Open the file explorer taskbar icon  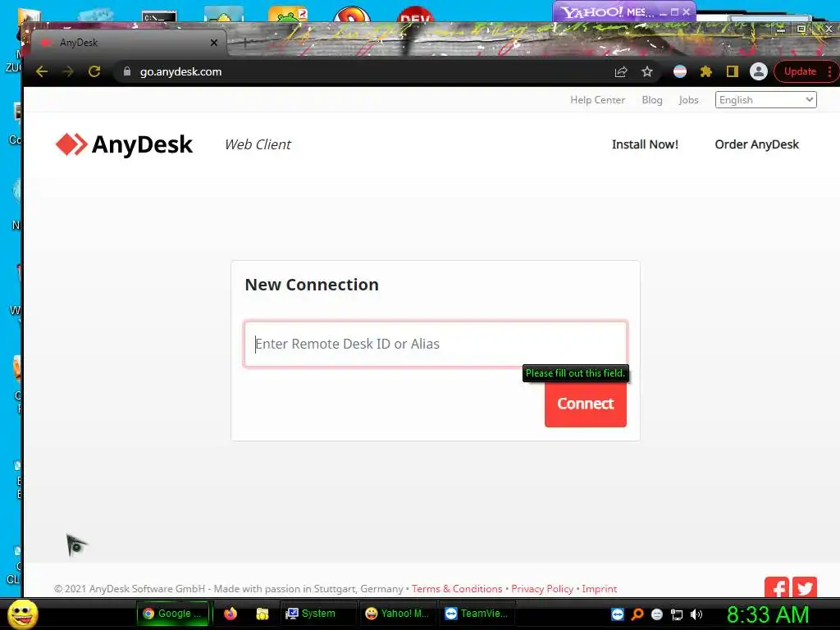pos(262,614)
